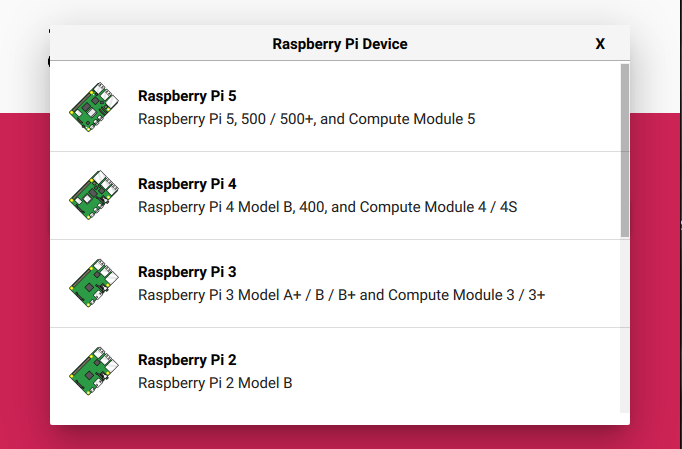The width and height of the screenshot is (682, 449).
Task: Click the 'Raspberry Pi Device' dialog title
Action: (x=340, y=44)
